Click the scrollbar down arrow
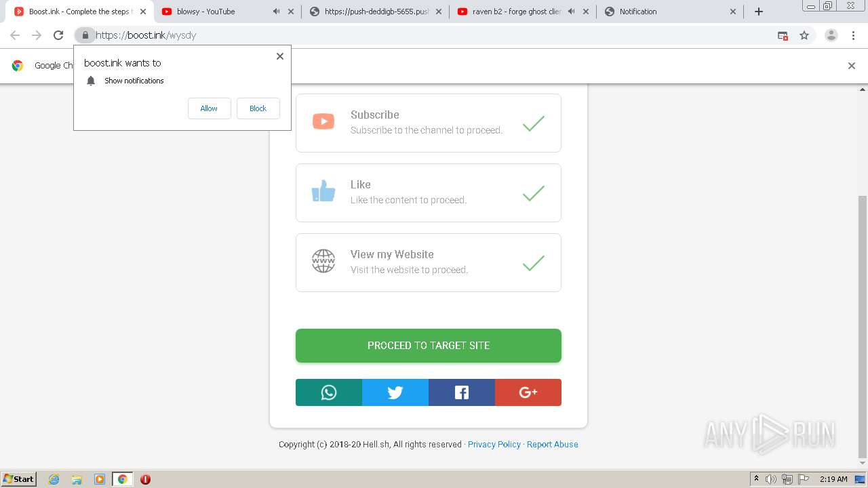868x488 pixels. point(863,465)
